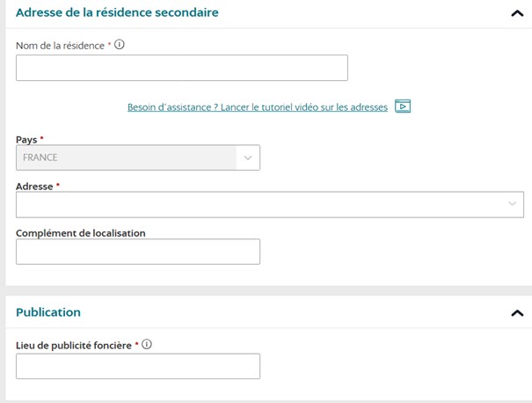Image resolution: width=532 pixels, height=403 pixels.
Task: Open the video tutorial play icon
Action: pyautogui.click(x=403, y=106)
